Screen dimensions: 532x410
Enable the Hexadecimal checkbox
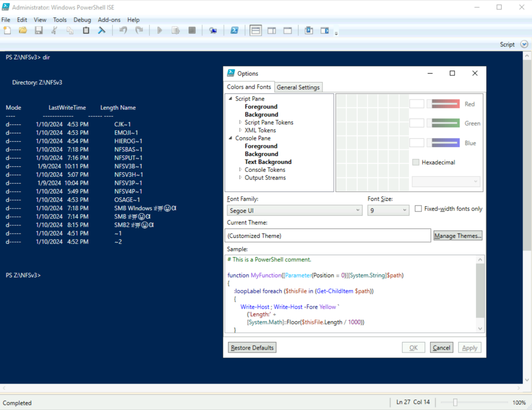[x=416, y=162]
